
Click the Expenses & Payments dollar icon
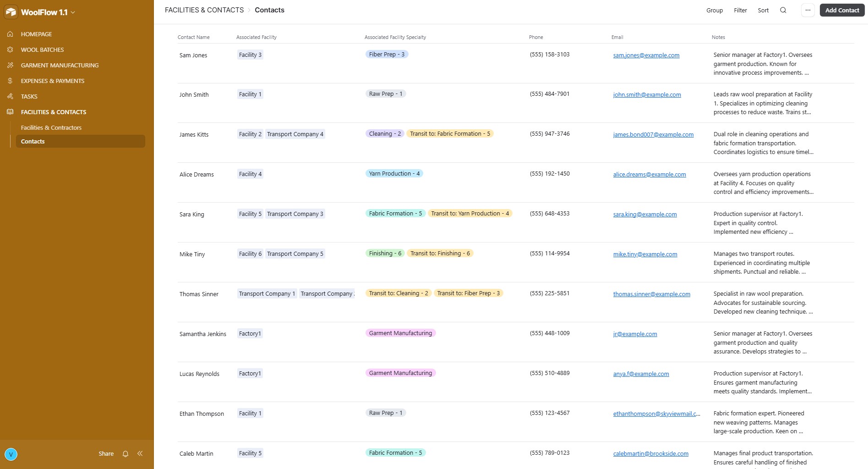(10, 81)
